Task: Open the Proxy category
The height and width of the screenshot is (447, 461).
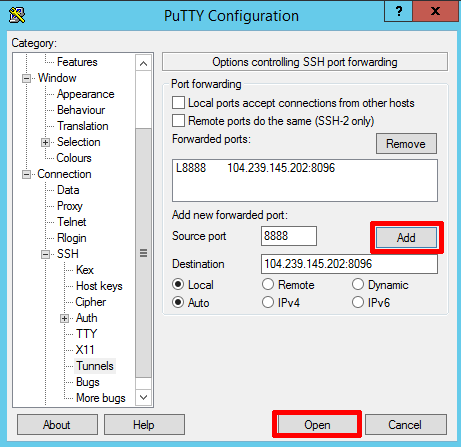Action: coord(70,206)
